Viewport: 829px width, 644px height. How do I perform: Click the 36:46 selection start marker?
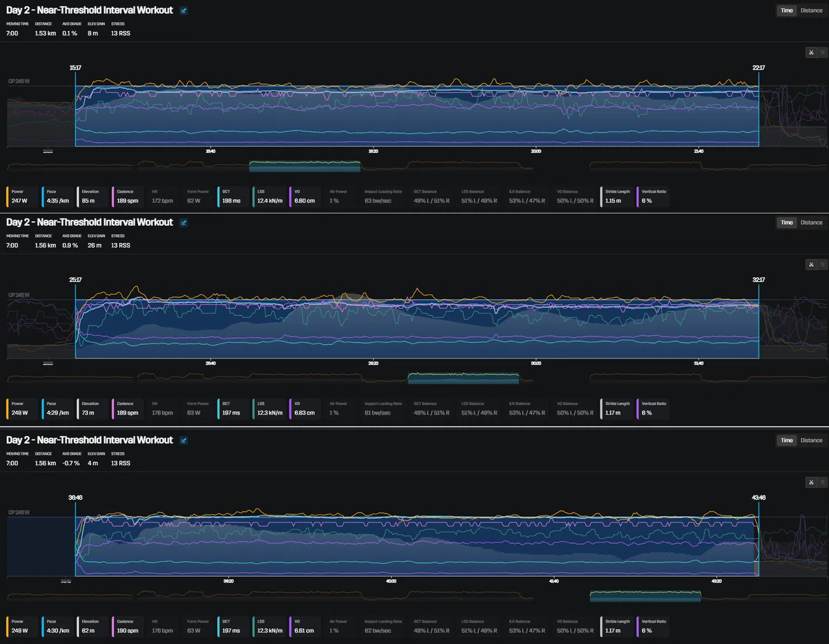[75, 498]
